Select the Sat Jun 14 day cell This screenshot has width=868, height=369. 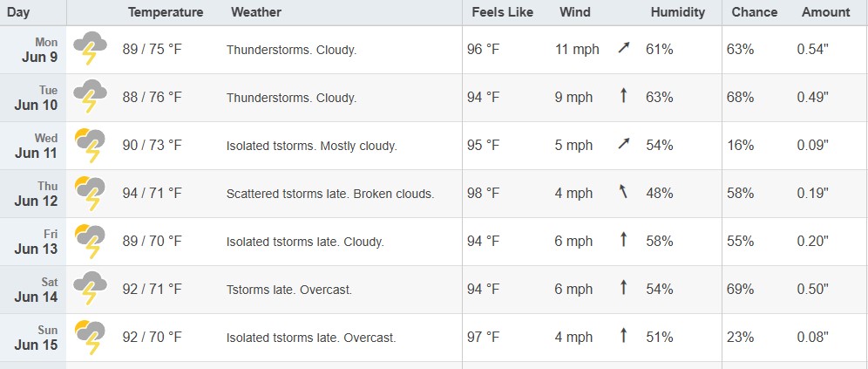[33, 290]
